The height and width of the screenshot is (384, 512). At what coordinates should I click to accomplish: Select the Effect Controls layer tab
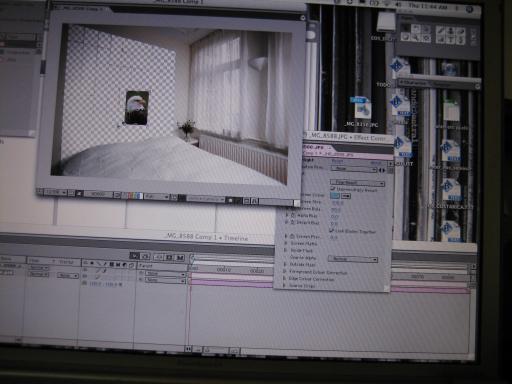click(318, 147)
